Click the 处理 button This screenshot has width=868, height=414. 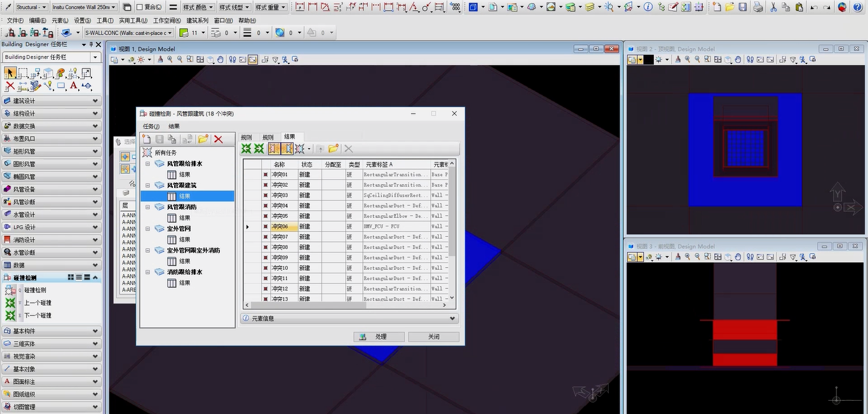[379, 337]
